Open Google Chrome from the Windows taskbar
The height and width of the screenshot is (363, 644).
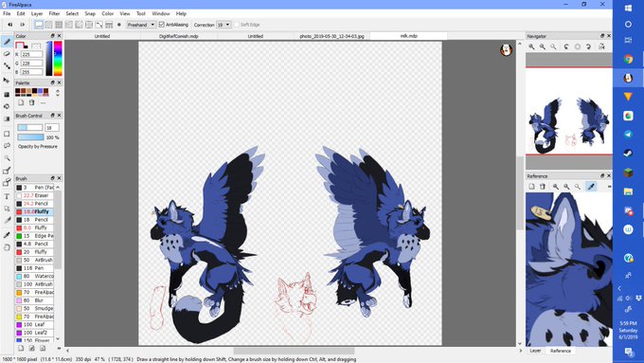point(628,59)
